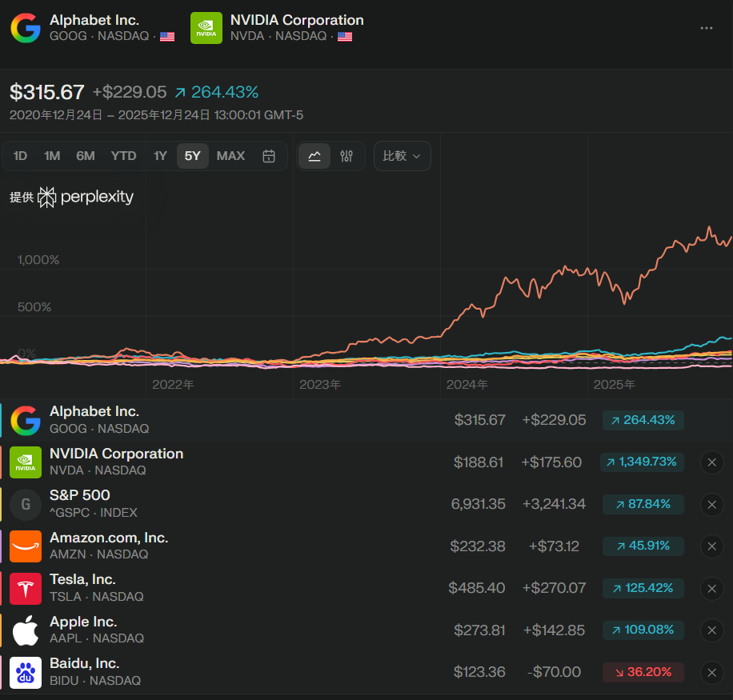Remove Baidu, Inc. from the comparison
The width and height of the screenshot is (733, 700).
tap(711, 673)
